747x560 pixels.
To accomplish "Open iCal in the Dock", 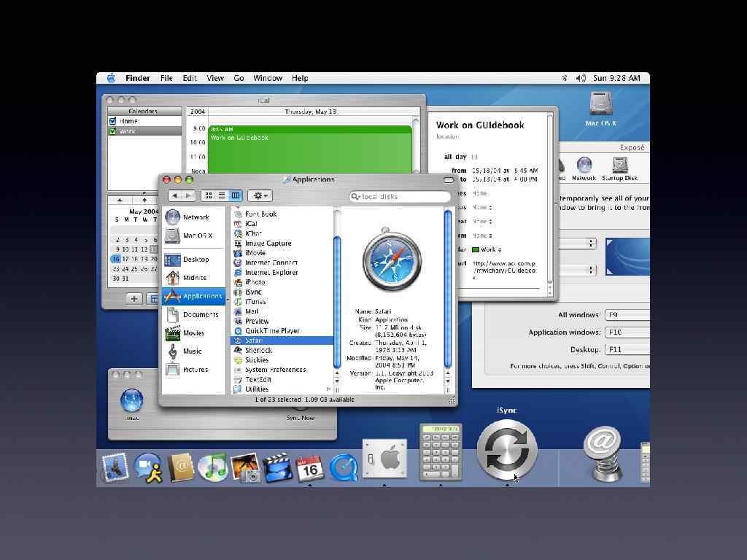I will pos(309,467).
